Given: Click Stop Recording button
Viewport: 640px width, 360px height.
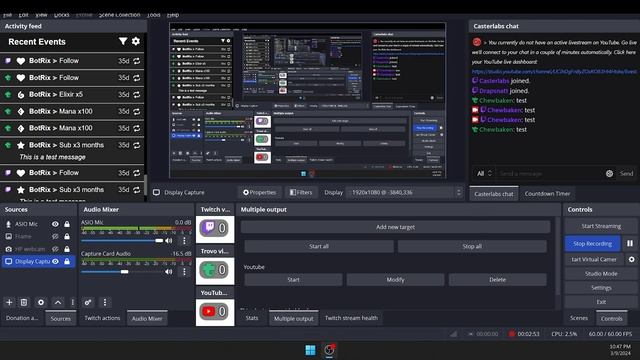Looking at the screenshot, I should pos(592,243).
